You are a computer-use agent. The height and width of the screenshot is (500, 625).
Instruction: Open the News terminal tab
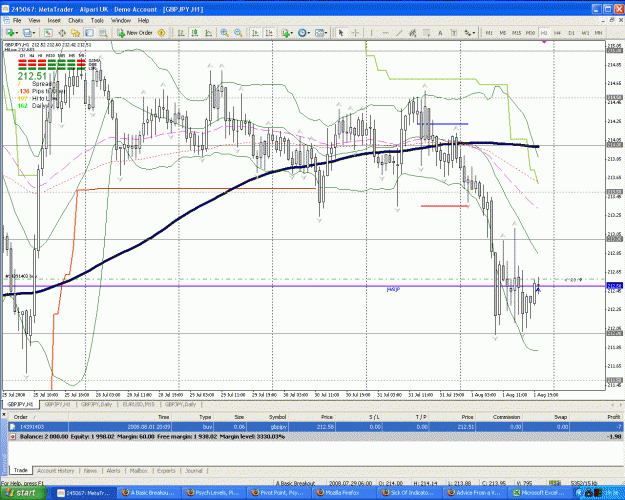point(90,470)
